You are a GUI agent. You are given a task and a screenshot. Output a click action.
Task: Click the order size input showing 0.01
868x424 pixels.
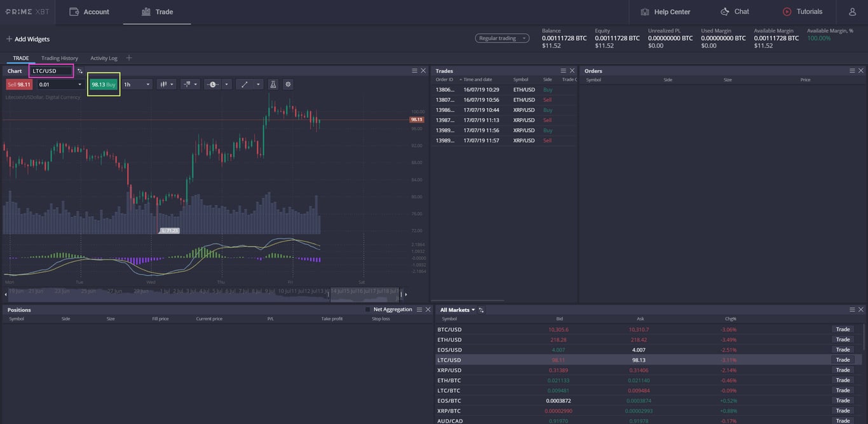54,84
